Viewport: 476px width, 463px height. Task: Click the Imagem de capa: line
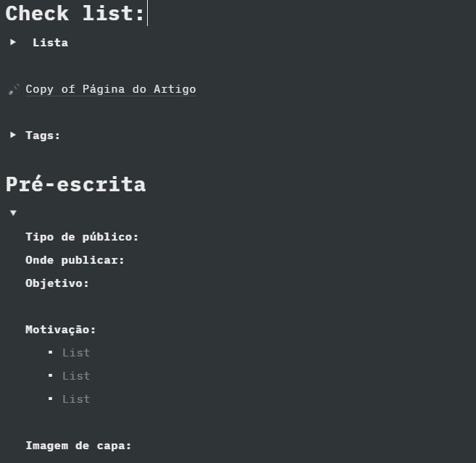tap(78, 446)
